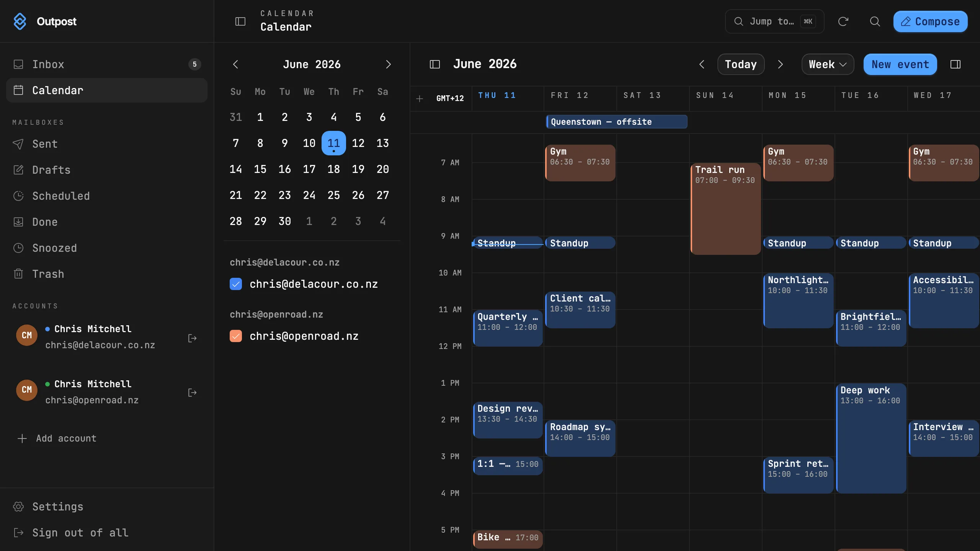Select Calendar in the sidebar

click(x=107, y=90)
